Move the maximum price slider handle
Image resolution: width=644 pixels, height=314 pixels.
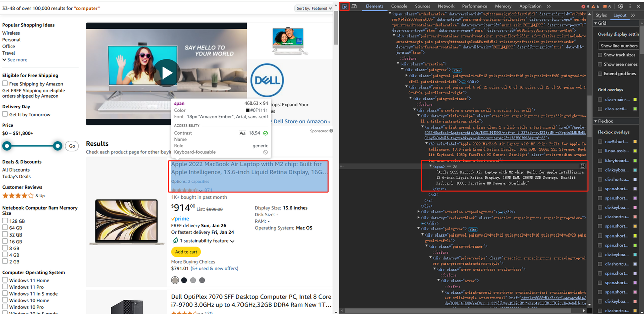(x=58, y=146)
